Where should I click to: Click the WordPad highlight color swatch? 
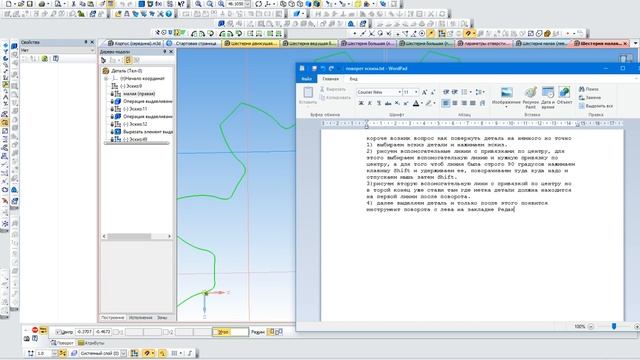point(428,103)
